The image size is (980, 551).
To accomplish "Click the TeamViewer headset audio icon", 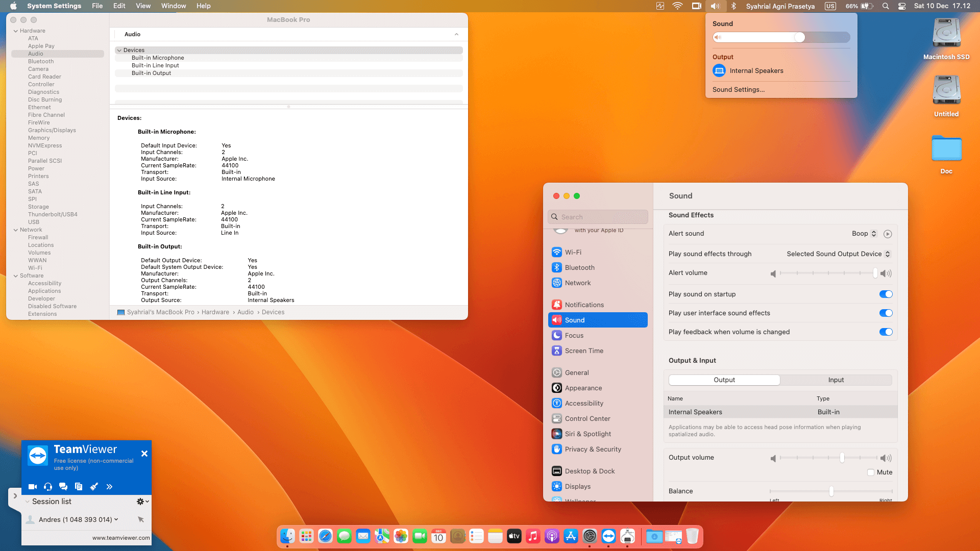I will pyautogui.click(x=48, y=487).
